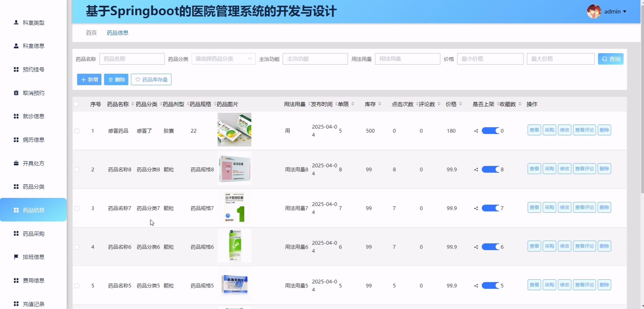Click the 预约挂号 grid icon in sidebar

pos(16,69)
